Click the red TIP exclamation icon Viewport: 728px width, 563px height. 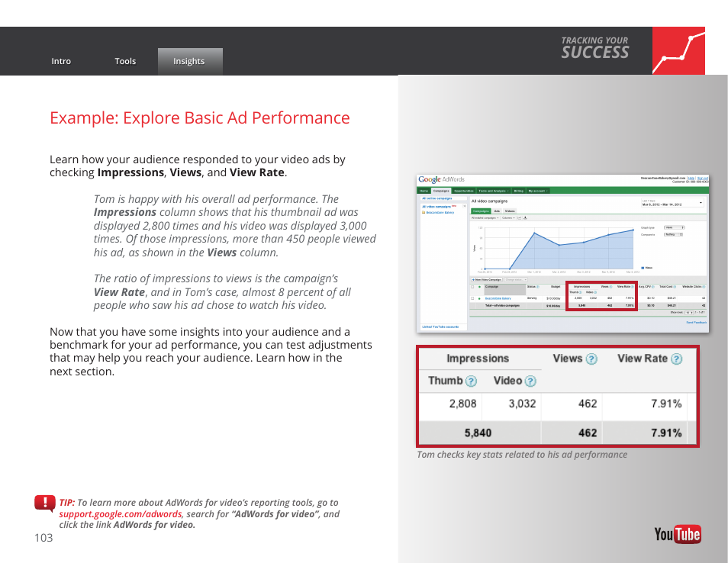point(44,503)
